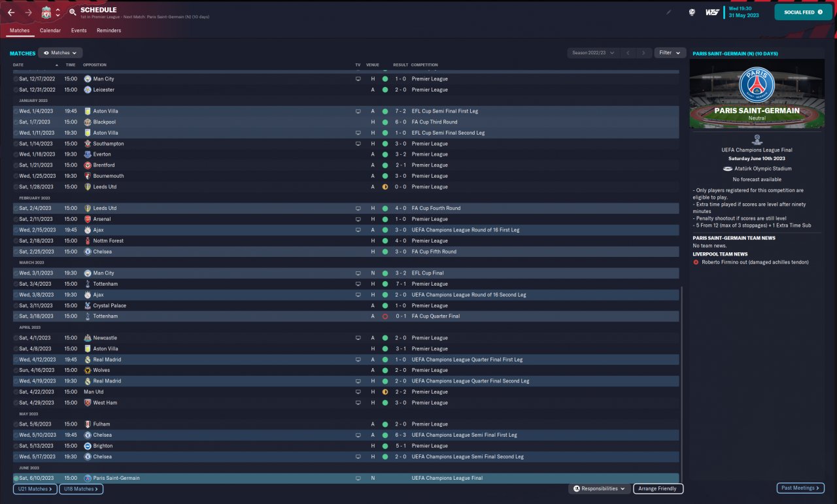Click the TV icon on the Southampton row

pyautogui.click(x=358, y=144)
